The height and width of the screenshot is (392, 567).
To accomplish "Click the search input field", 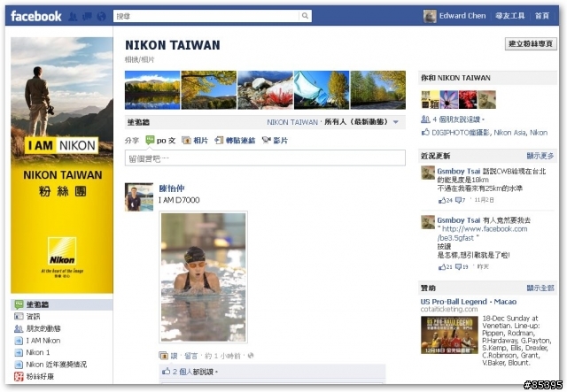I will (206, 16).
